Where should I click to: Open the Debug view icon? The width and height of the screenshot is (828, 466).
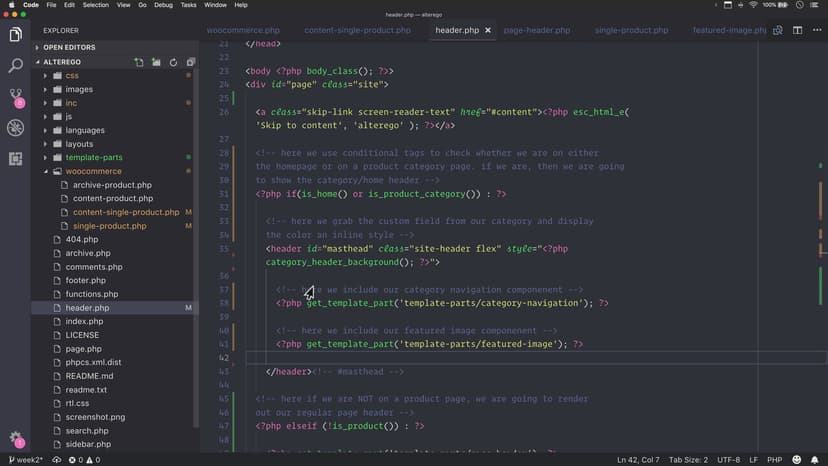15,128
